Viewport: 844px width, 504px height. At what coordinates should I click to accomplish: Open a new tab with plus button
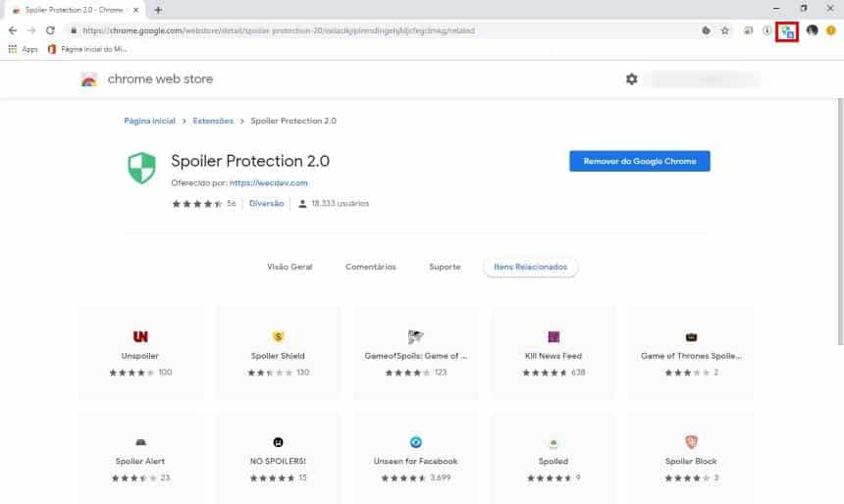tap(158, 10)
